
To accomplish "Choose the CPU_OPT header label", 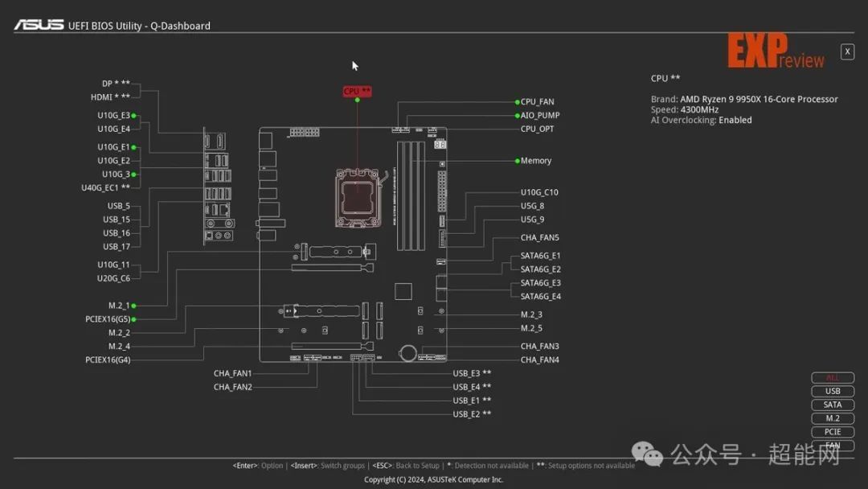I will click(537, 129).
